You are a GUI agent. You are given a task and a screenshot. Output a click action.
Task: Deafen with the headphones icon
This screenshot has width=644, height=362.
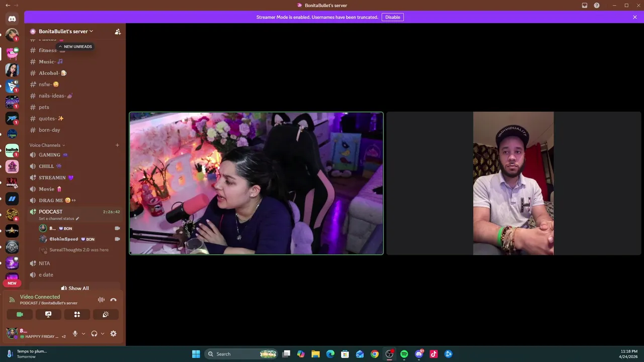click(x=94, y=333)
